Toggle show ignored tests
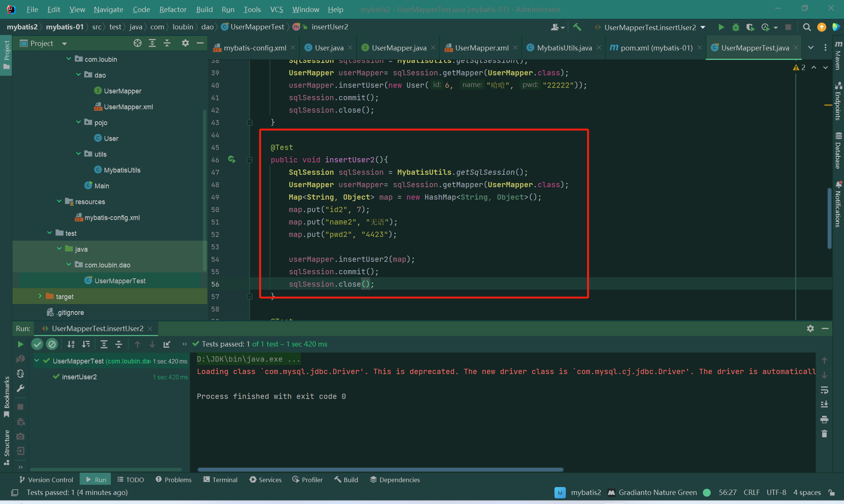The width and height of the screenshot is (844, 504). point(52,344)
